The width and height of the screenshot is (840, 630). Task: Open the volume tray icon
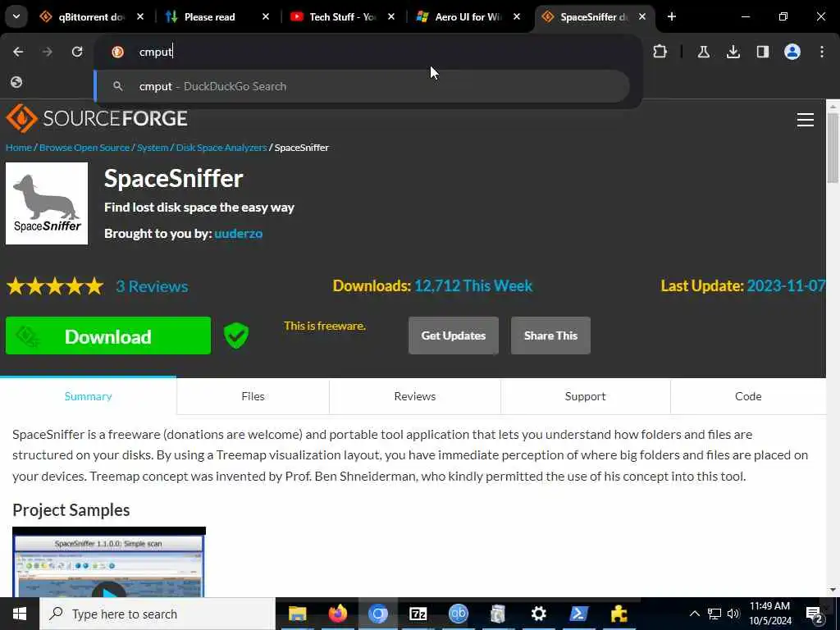click(733, 614)
